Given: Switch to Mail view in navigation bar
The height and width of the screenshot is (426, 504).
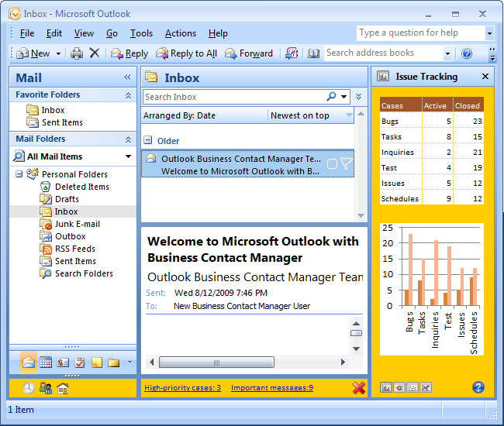Looking at the screenshot, I should coord(29,362).
